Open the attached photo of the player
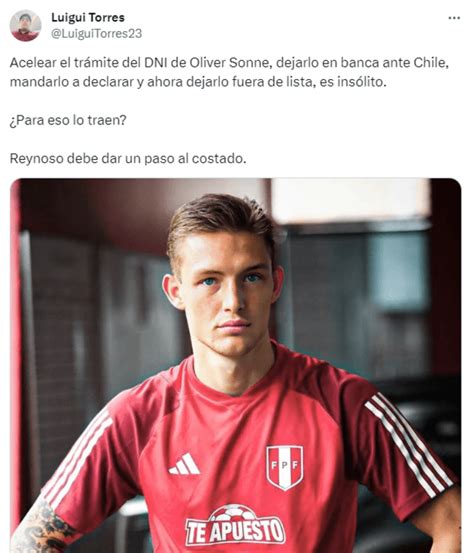474x553 pixels. pyautogui.click(x=236, y=365)
